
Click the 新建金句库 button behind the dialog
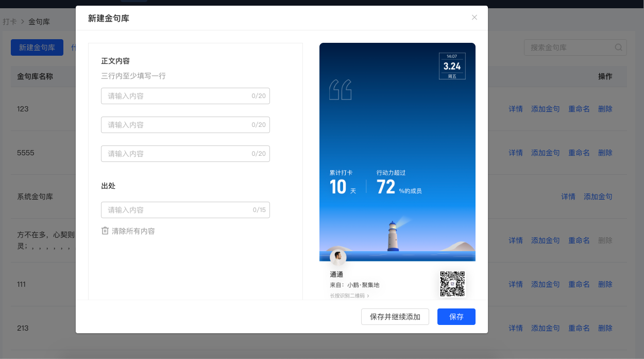click(x=37, y=47)
